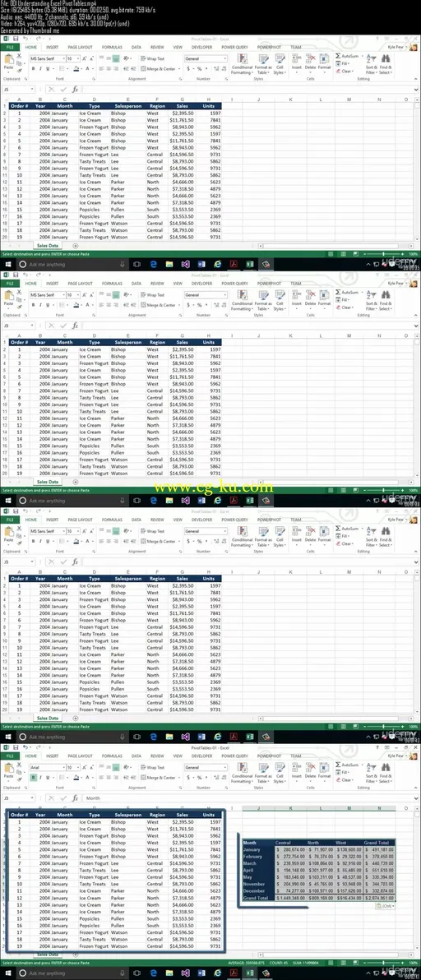Click the Sales column header cell in the top frame
Viewport: 421px width, 980px height.
click(183, 106)
